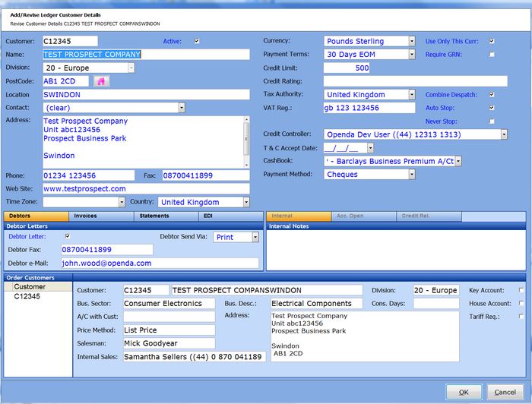
Task: Click the Location field SWINDON
Action: point(146,95)
